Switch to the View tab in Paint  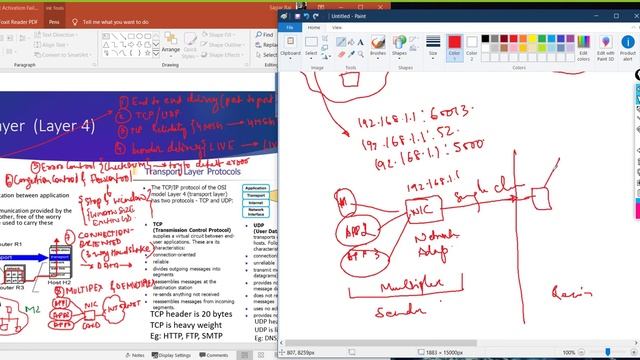click(x=337, y=27)
